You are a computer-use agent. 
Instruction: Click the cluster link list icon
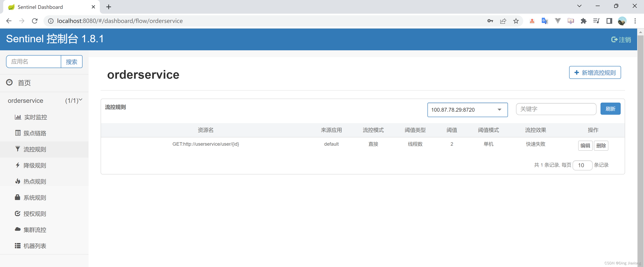18,133
